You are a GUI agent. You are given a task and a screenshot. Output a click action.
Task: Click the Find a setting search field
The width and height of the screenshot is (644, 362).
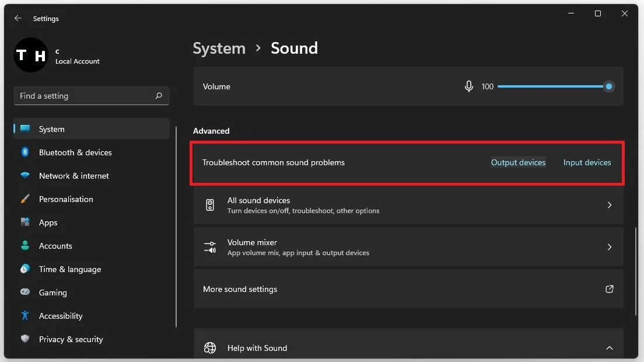click(85, 96)
